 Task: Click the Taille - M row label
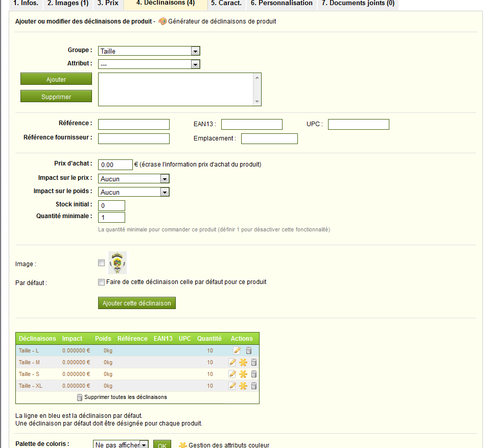(29, 362)
